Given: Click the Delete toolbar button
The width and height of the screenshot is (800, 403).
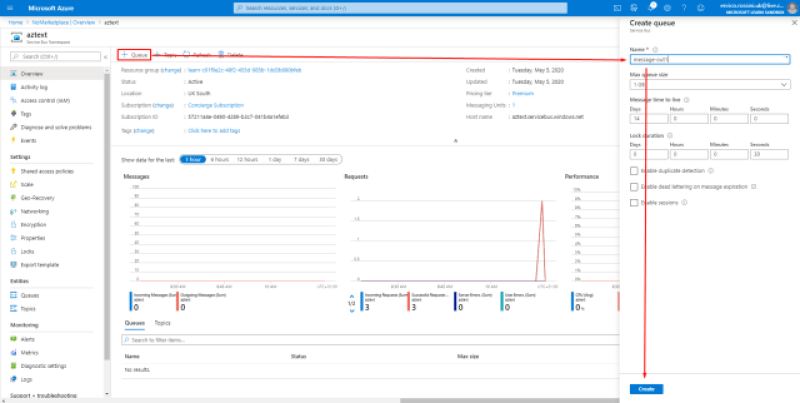Looking at the screenshot, I should click(231, 55).
